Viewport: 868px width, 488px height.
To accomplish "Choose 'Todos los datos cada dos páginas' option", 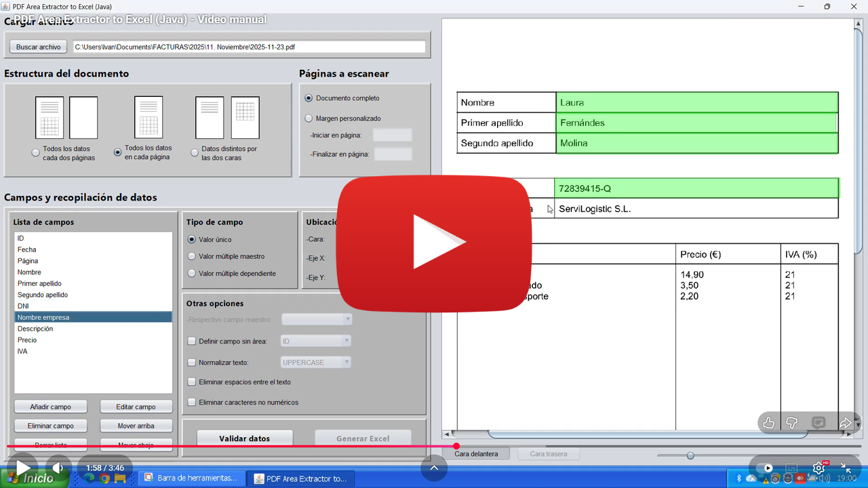I will point(36,153).
